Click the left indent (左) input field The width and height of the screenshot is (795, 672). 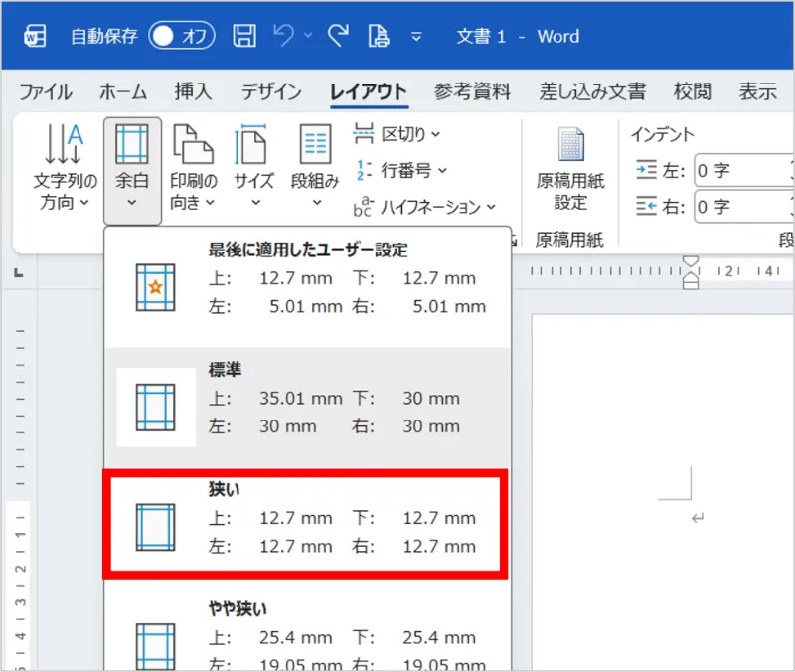point(743,170)
